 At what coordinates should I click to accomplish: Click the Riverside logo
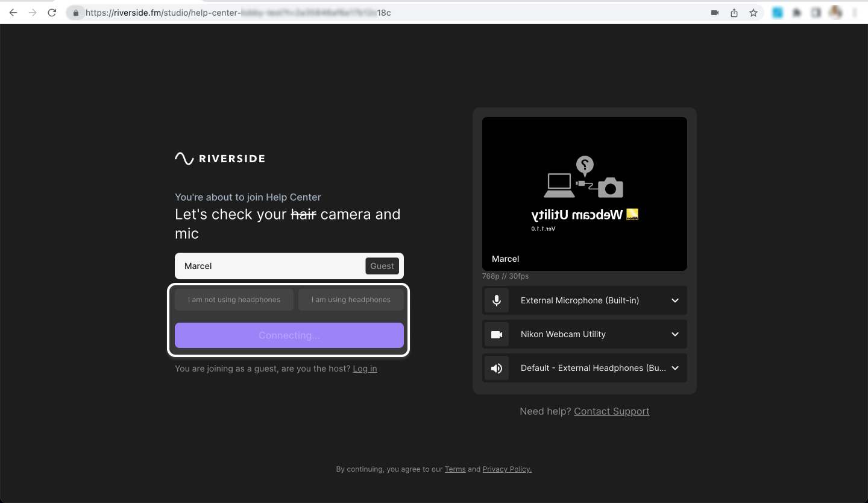coord(220,159)
